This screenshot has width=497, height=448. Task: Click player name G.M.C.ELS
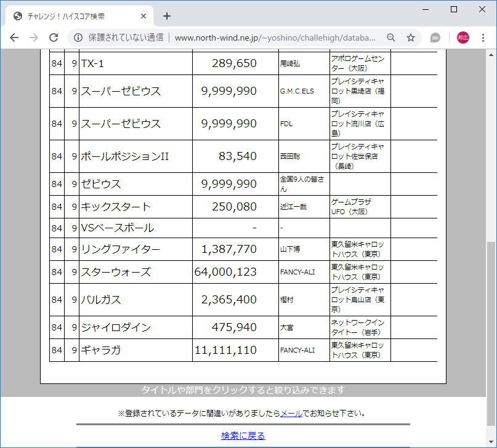pyautogui.click(x=297, y=91)
